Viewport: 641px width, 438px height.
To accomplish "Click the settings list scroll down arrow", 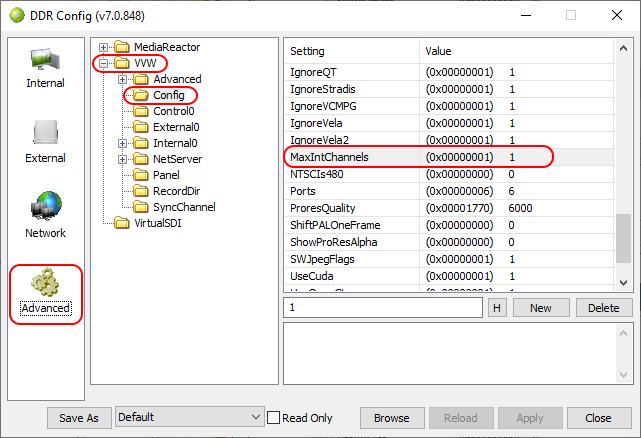I will coord(623,283).
